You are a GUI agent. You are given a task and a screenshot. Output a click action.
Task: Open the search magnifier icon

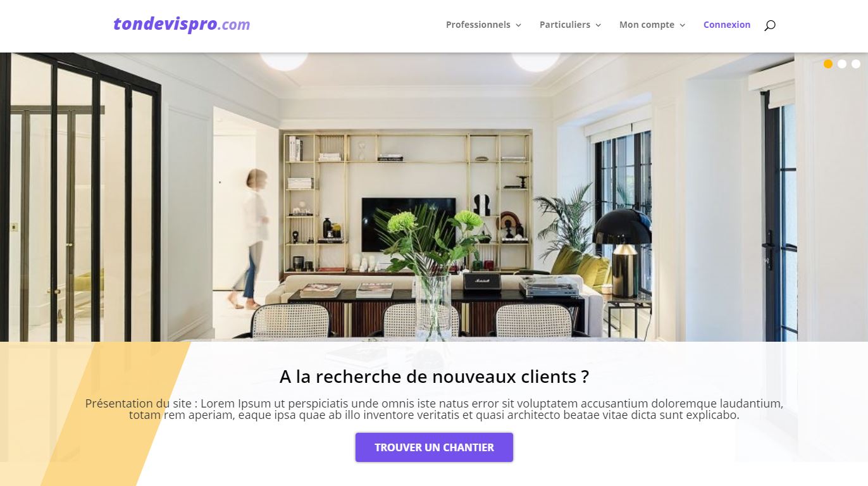[769, 25]
